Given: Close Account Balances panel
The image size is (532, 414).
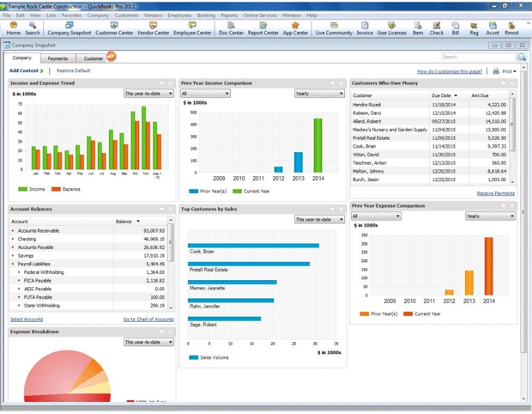Looking at the screenshot, I should [170, 210].
